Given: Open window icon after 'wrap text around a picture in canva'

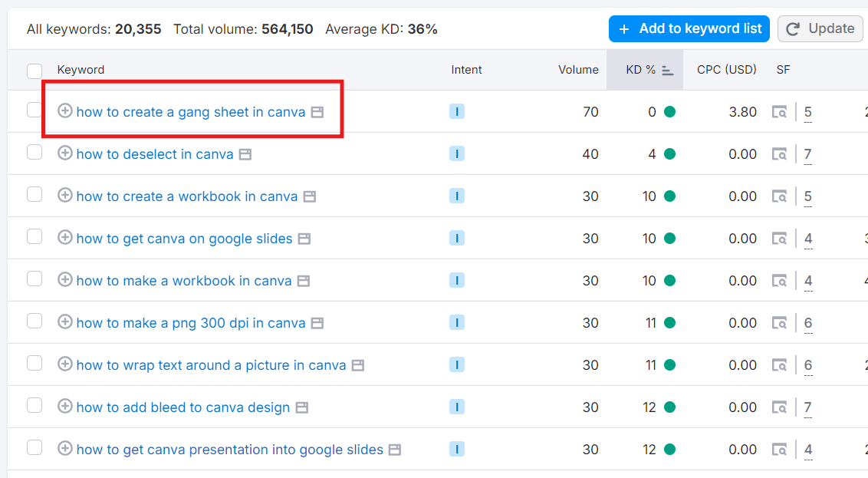Looking at the screenshot, I should tap(358, 365).
